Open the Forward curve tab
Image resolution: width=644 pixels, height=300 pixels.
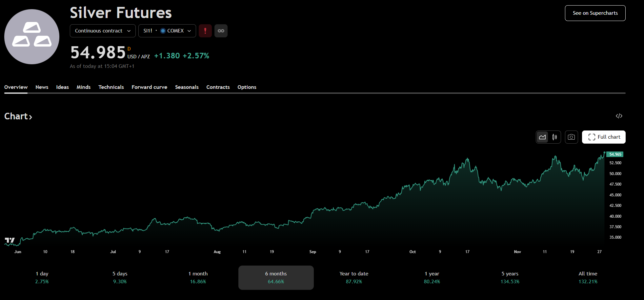(x=149, y=87)
